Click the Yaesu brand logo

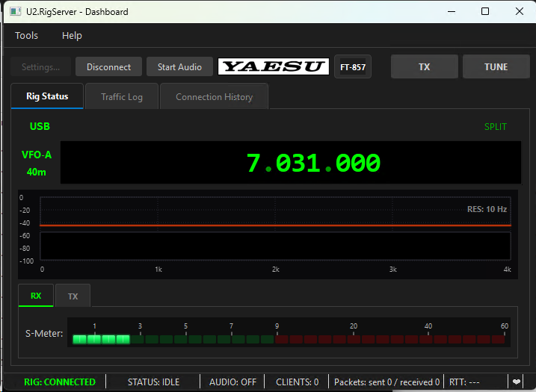click(x=274, y=66)
